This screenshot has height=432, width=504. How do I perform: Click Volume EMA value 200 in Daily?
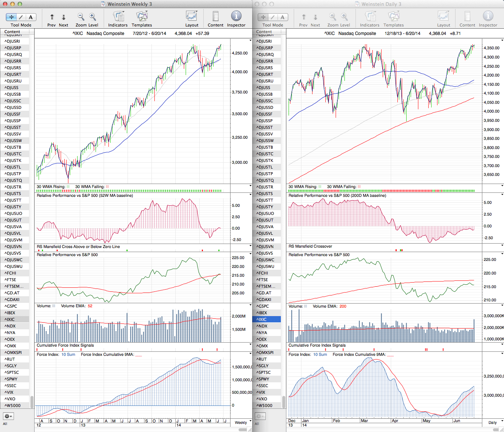click(x=343, y=306)
